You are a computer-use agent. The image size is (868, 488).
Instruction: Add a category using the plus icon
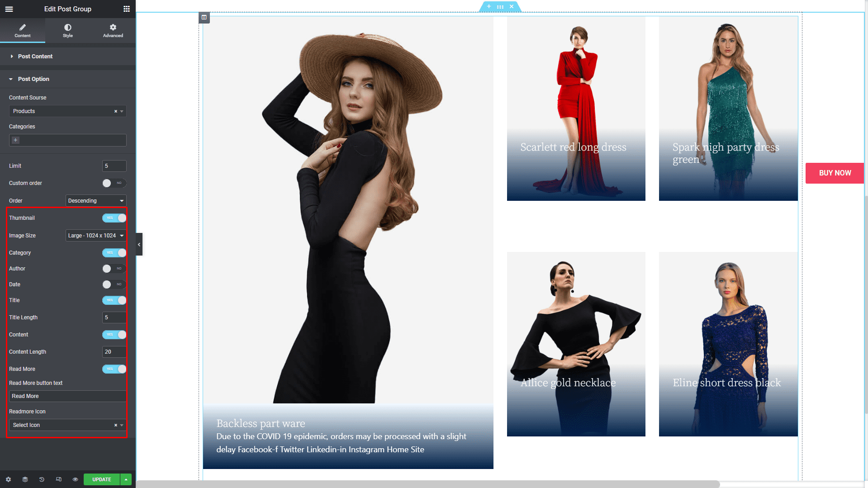click(15, 140)
